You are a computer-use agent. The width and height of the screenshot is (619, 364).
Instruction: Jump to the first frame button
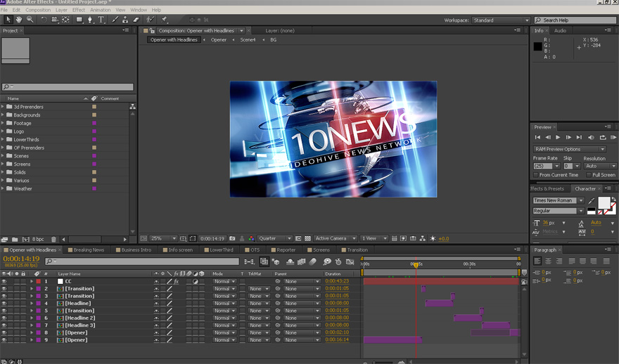pos(537,137)
